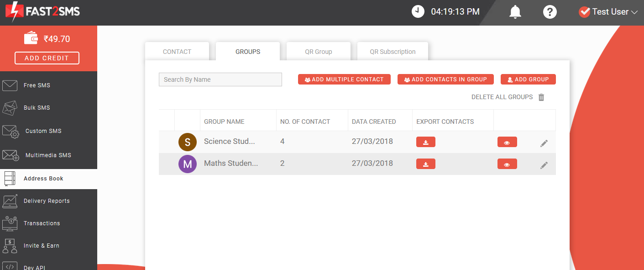
Task: Click the 04:19:13 PM time display
Action: [x=455, y=12]
